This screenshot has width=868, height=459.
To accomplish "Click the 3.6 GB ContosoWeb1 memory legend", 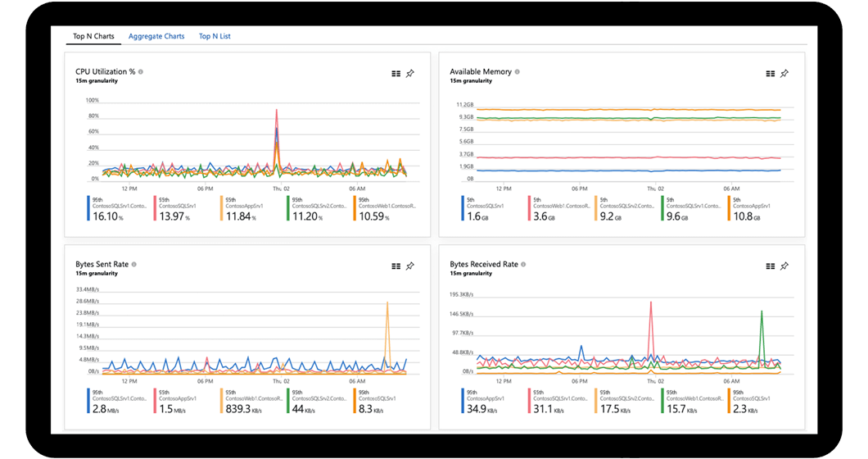I will click(x=559, y=209).
